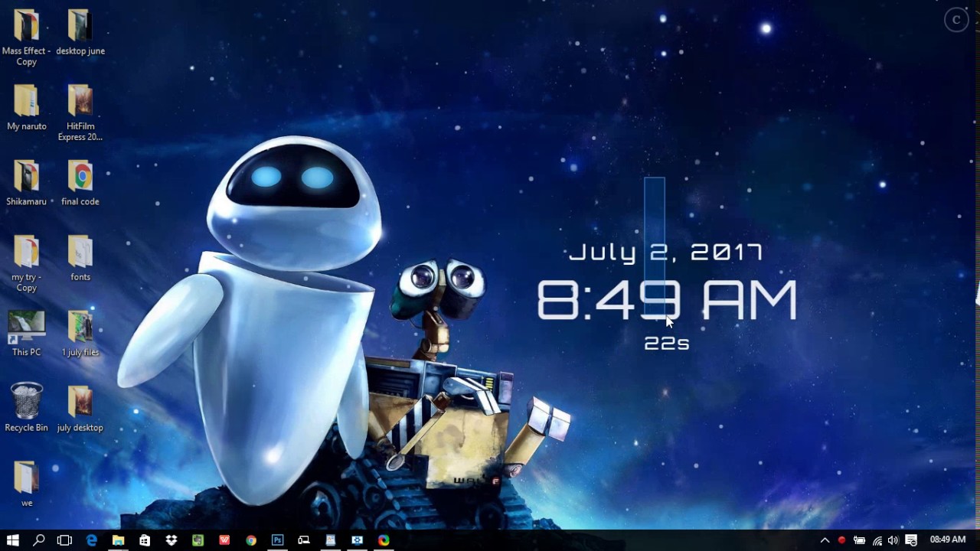Select the Mass Effect - Copy folder
The image size is (980, 551).
[26, 38]
